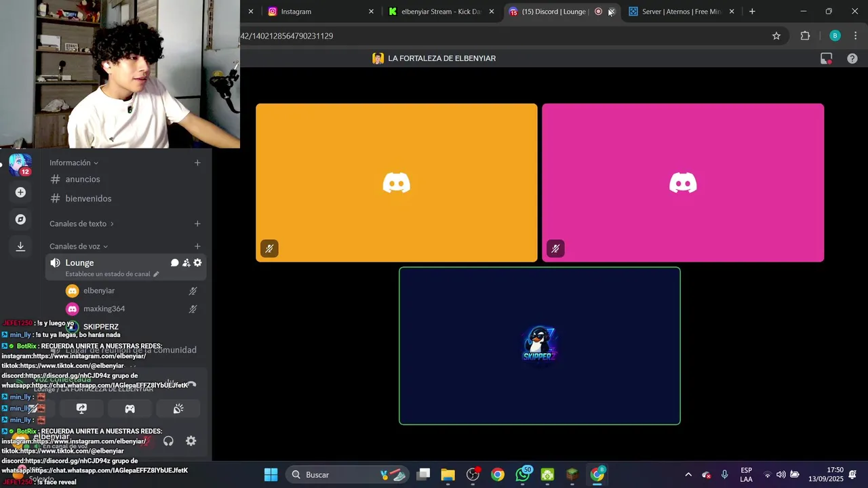Focus the pink maxking364 video tile
This screenshot has height=488, width=868.
(683, 183)
